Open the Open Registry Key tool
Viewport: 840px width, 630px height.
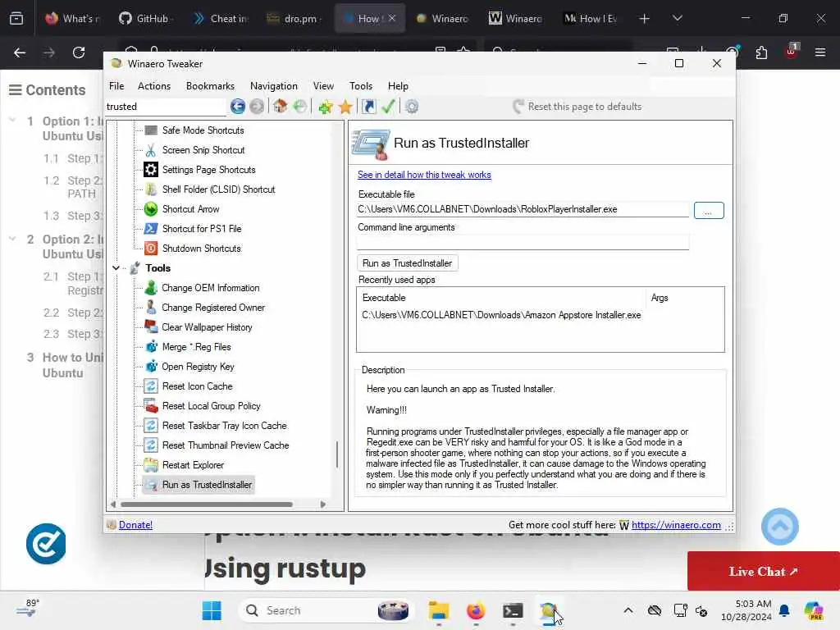coord(198,367)
